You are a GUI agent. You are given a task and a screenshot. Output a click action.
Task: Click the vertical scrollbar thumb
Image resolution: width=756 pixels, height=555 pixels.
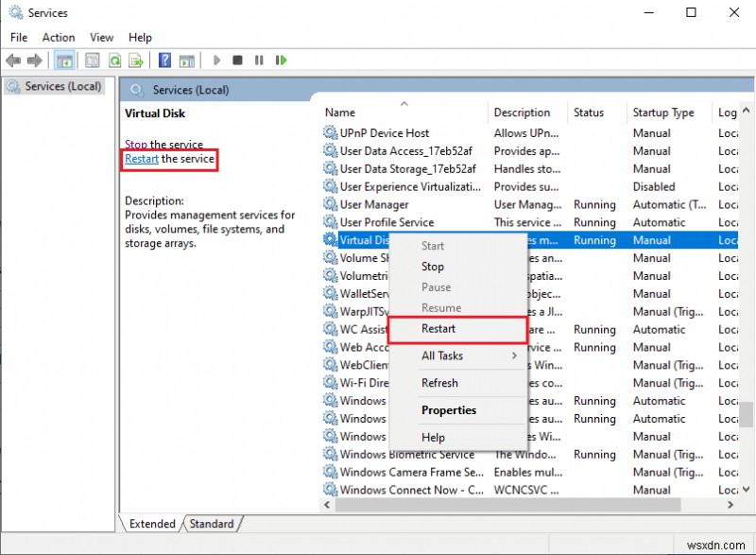click(746, 414)
